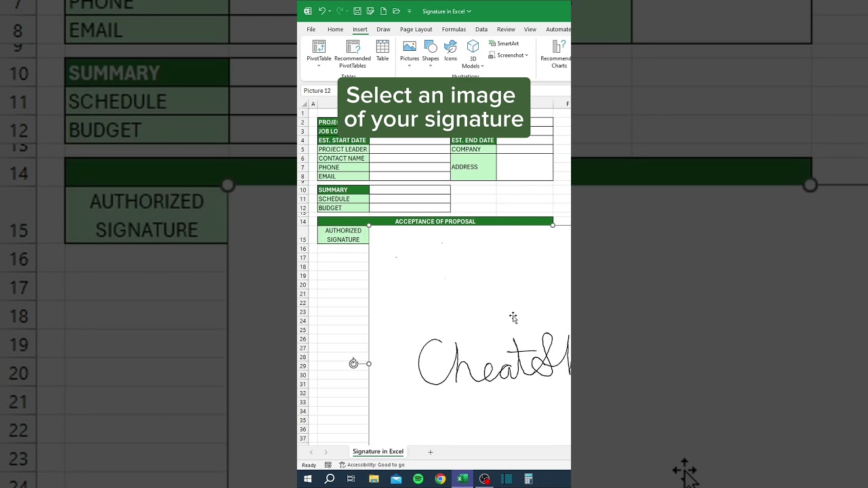The width and height of the screenshot is (868, 488).
Task: Open Google Chrome from the taskbar
Action: coord(440,479)
